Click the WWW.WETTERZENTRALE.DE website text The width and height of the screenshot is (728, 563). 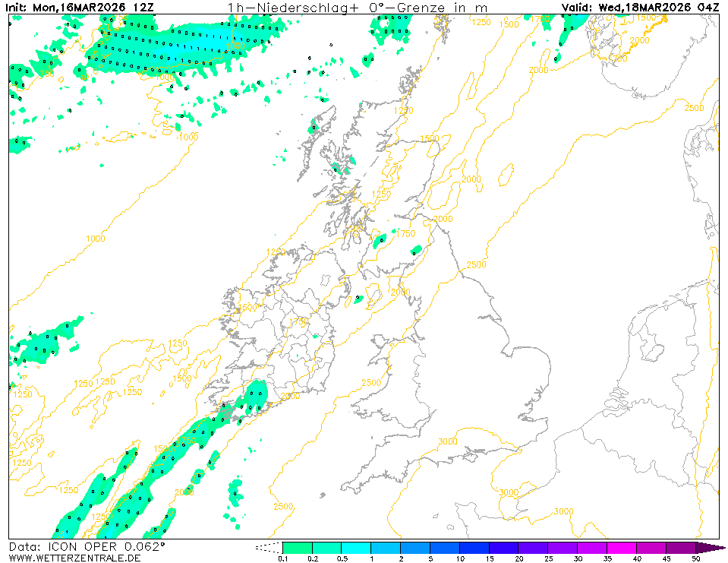click(x=75, y=558)
